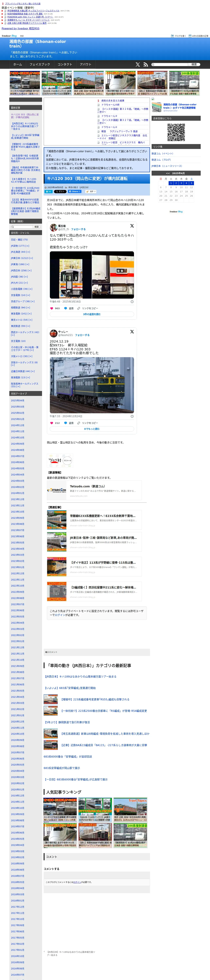
Task: Select April 5 in the calendar
Action: point(191,183)
